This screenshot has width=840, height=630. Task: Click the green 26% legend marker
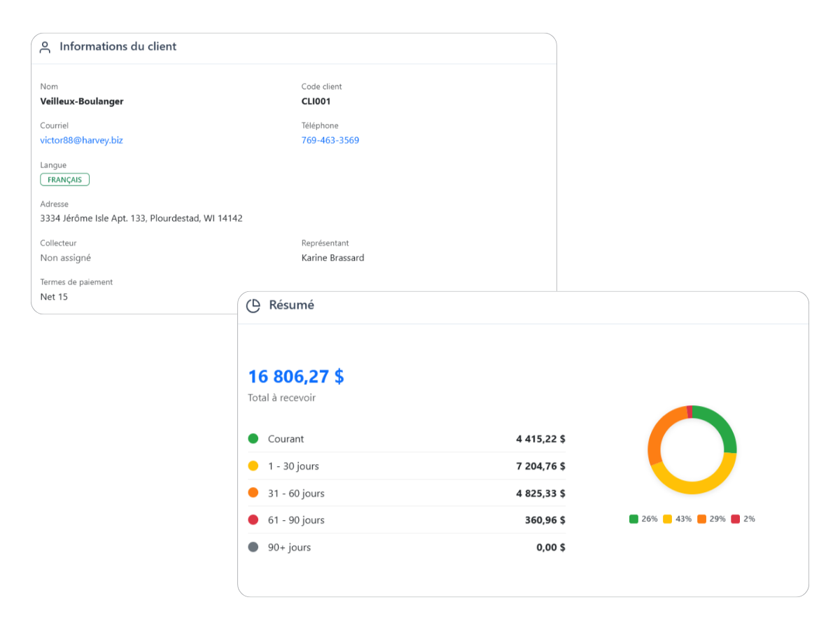coord(633,519)
